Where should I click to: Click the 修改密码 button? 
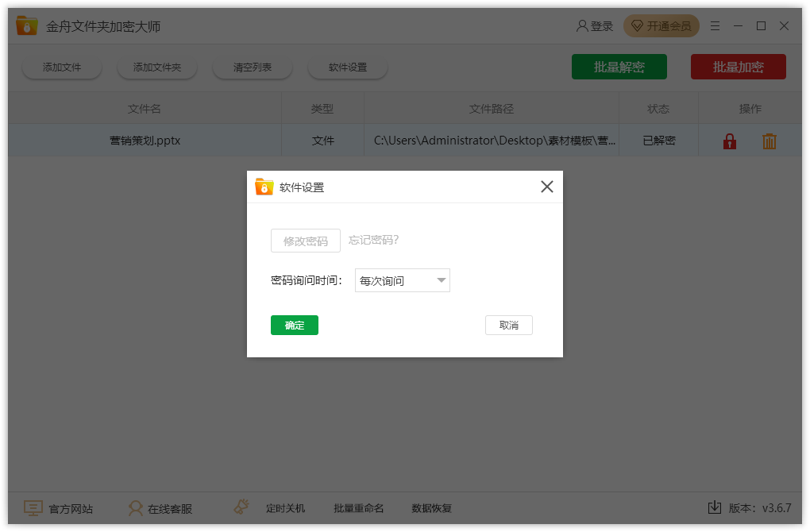click(x=305, y=241)
